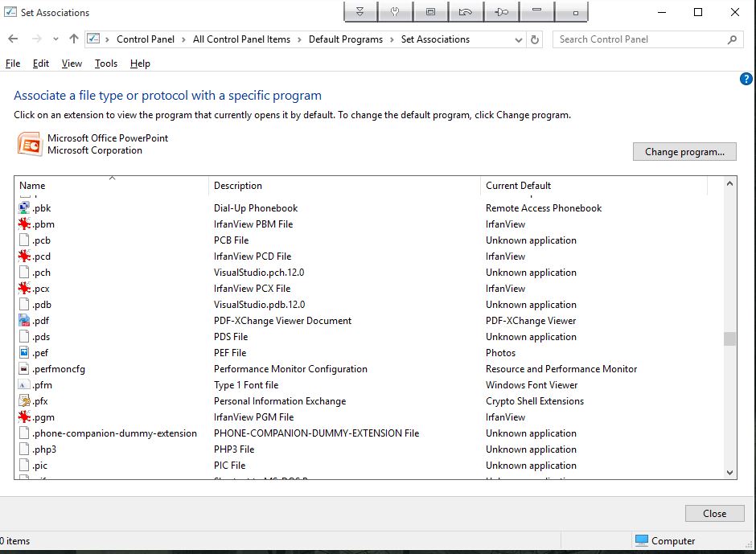Click the double down-arrow overlay toolbar button
Screen dimensions: 756x554
[x=360, y=12]
